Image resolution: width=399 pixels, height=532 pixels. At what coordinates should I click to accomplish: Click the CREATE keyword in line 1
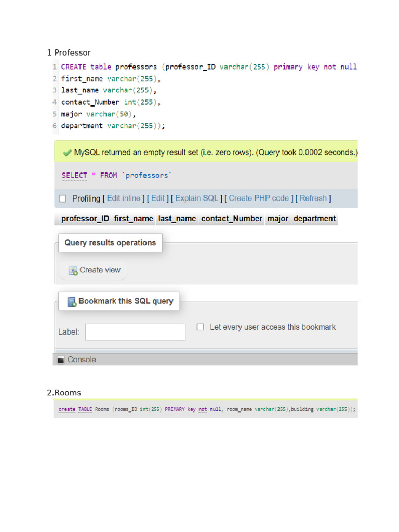tap(74, 67)
